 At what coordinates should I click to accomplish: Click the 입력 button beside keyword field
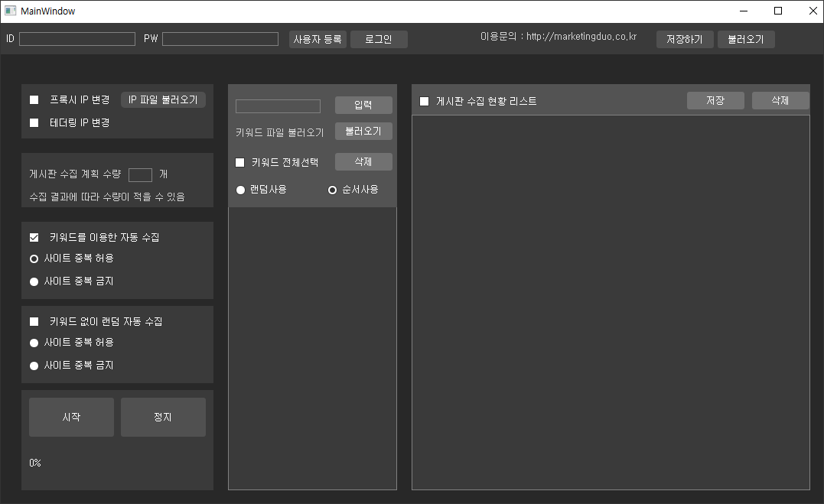click(363, 105)
